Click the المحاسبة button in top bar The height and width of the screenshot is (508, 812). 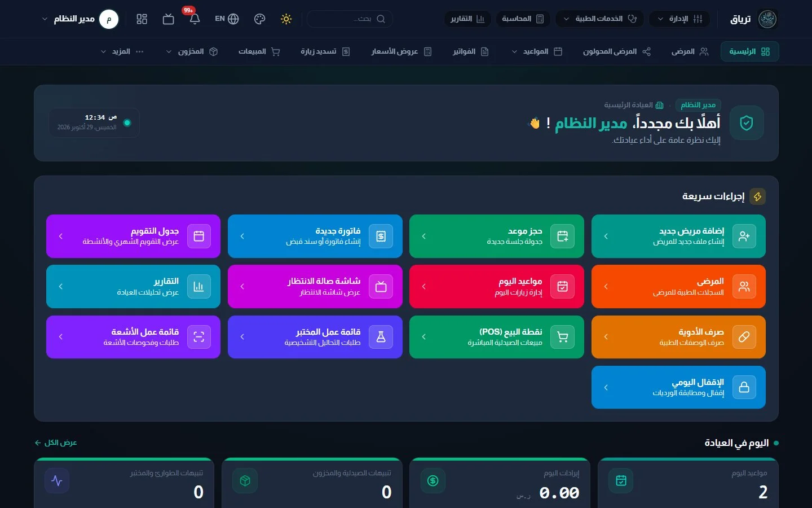click(x=523, y=19)
